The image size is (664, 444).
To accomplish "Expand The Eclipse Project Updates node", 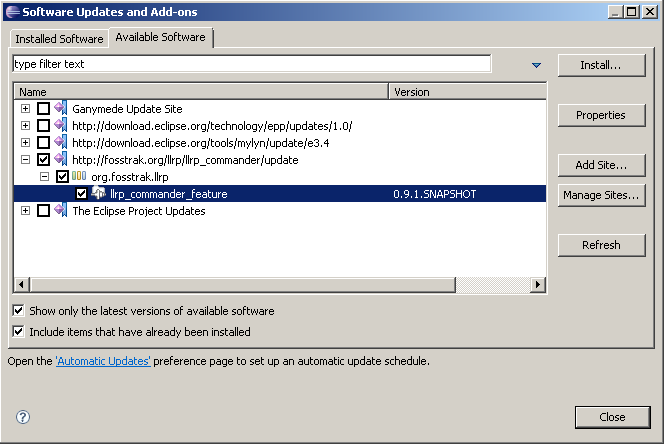I will 25,210.
